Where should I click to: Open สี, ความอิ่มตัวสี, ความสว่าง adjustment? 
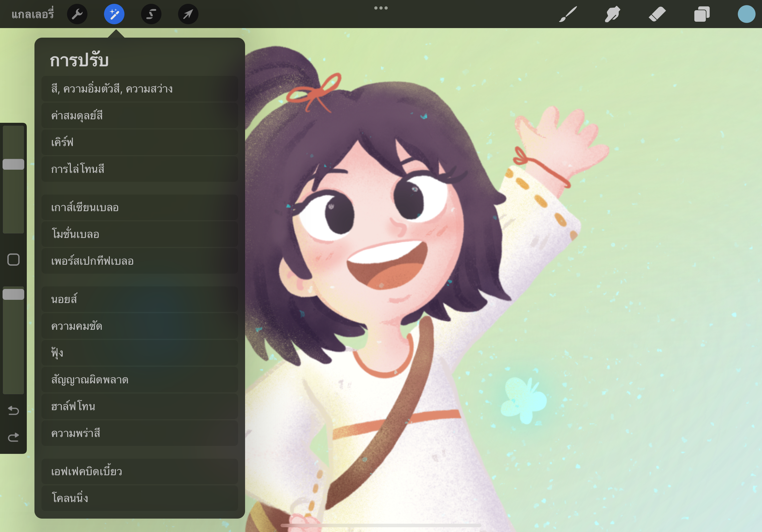[139, 89]
